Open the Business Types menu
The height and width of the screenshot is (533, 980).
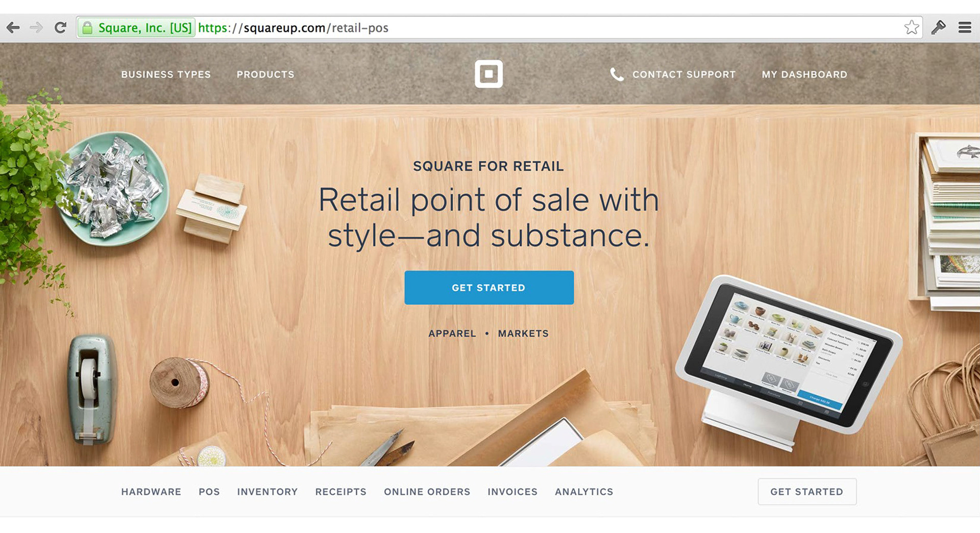click(166, 74)
